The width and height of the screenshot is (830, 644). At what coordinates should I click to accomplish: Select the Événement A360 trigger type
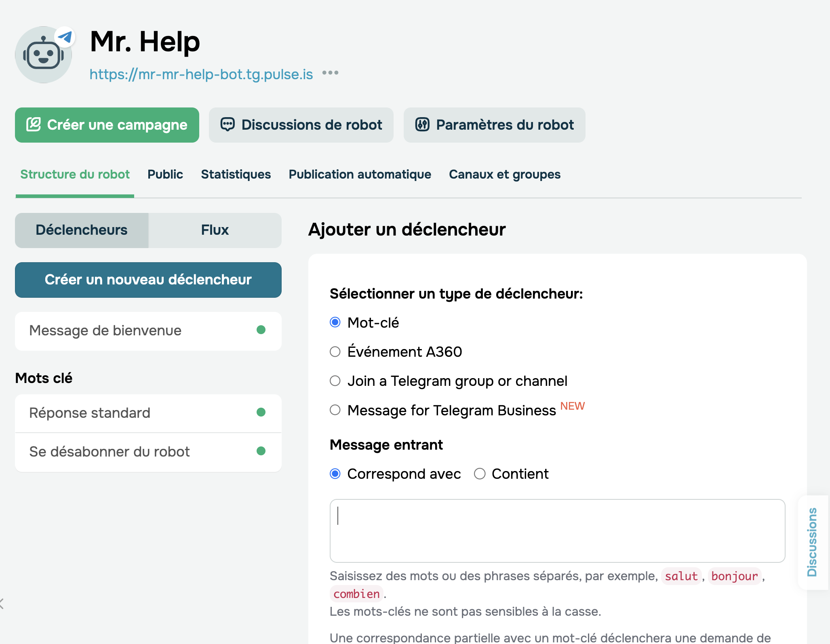tap(335, 351)
